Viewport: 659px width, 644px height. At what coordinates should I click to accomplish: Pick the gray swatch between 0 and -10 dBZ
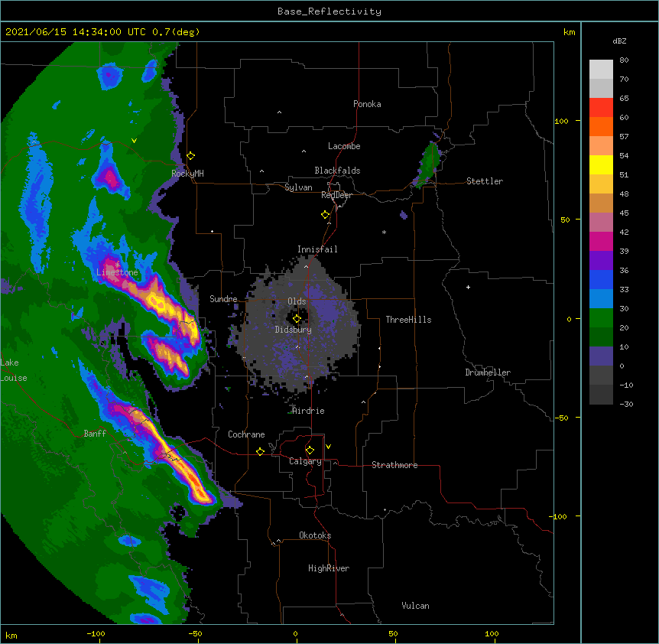601,376
